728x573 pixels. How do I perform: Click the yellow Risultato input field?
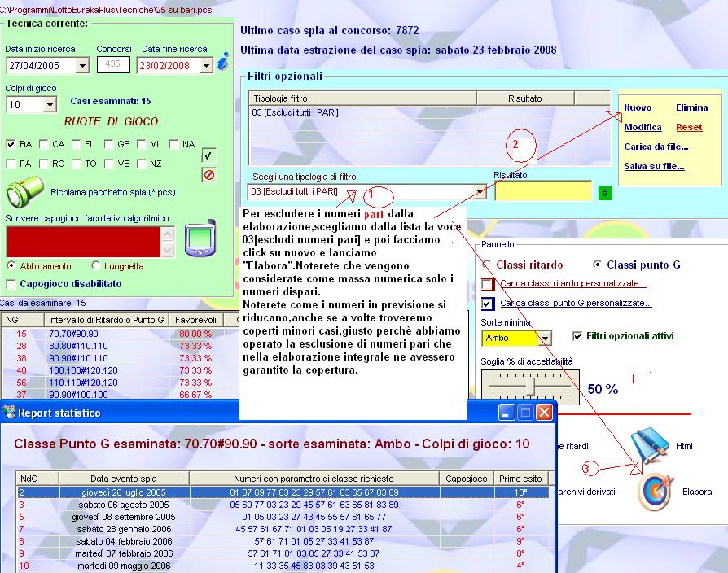[542, 191]
